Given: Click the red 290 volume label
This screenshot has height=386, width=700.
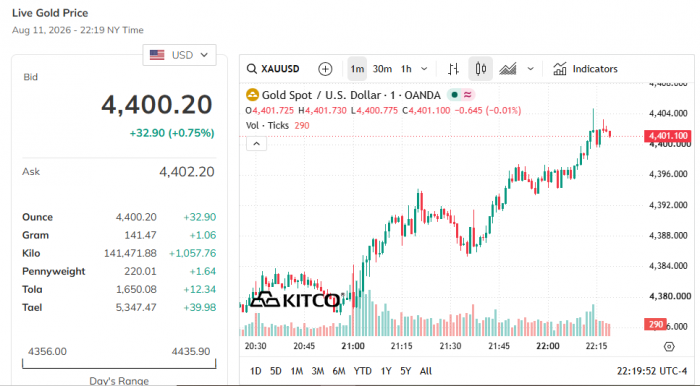Looking at the screenshot, I should [x=655, y=324].
